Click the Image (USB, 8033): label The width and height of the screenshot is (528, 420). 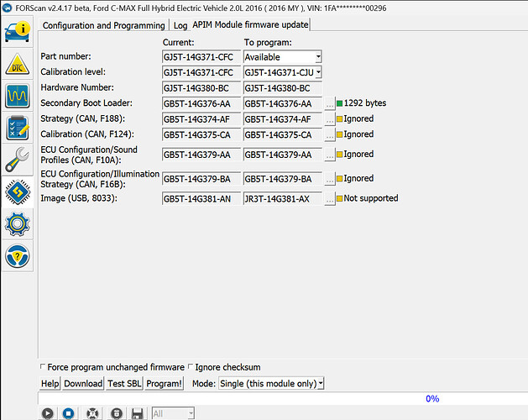click(x=79, y=198)
